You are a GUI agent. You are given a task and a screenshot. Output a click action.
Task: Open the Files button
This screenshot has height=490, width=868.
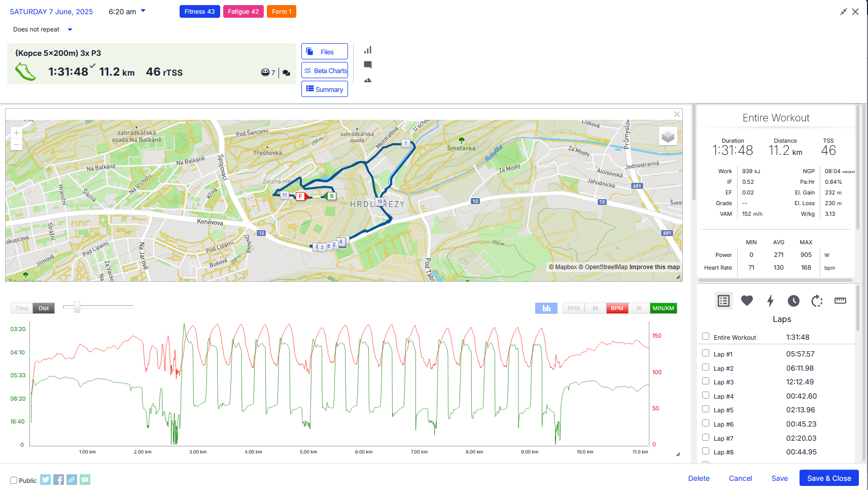[325, 52]
